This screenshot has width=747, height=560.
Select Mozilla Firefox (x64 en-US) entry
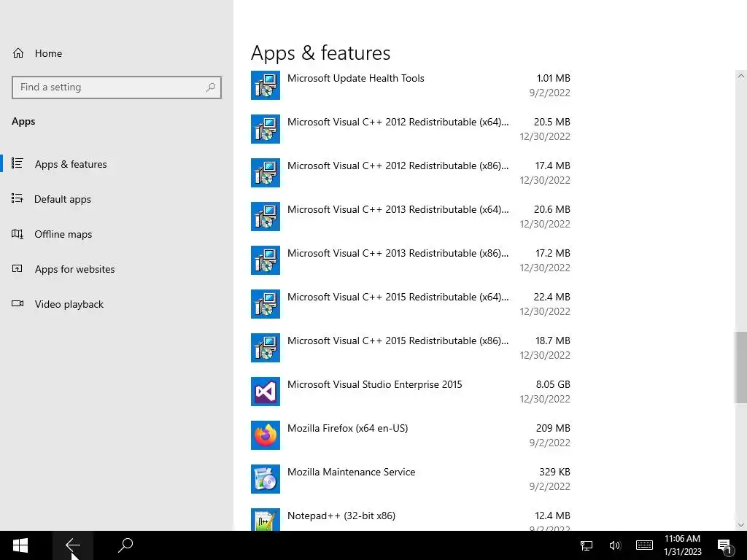(x=411, y=436)
